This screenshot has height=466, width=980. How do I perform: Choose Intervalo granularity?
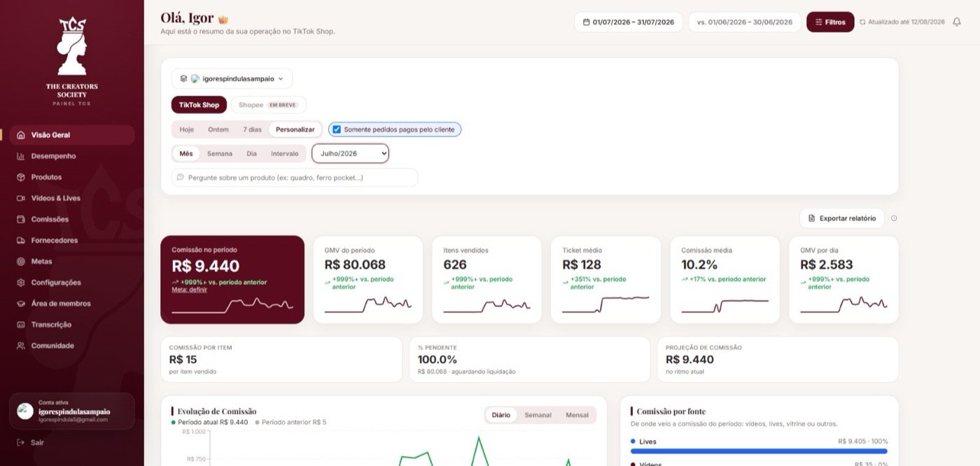coord(284,153)
